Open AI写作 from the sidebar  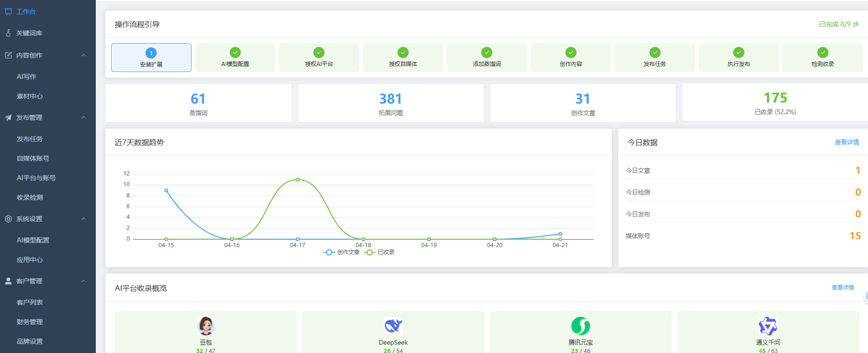point(27,77)
